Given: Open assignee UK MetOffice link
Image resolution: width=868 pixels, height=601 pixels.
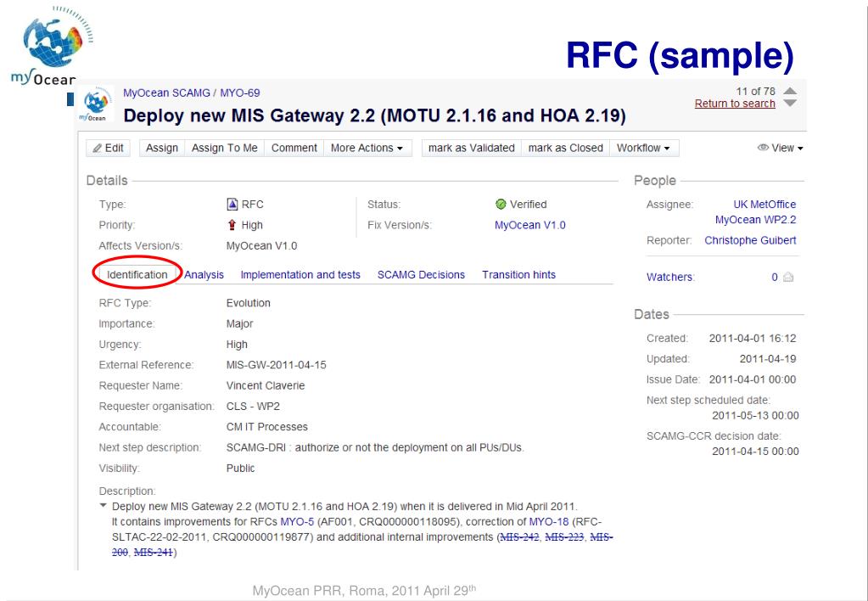Looking at the screenshot, I should click(764, 205).
